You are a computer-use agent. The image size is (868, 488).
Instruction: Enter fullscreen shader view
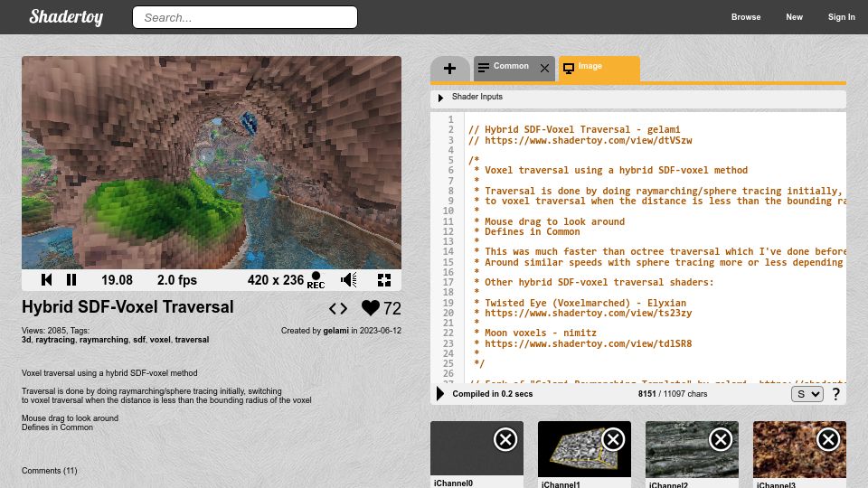(384, 280)
